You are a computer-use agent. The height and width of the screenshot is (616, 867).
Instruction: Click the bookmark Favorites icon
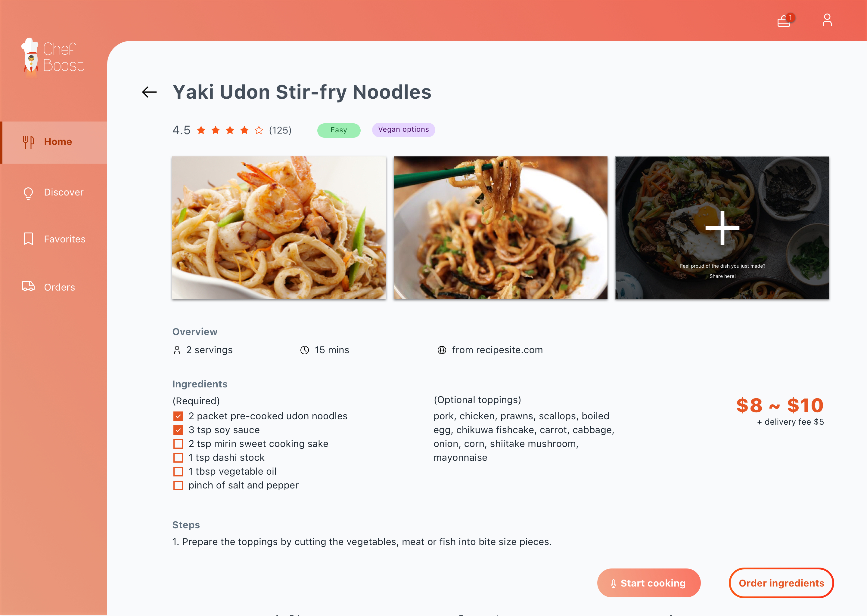tap(28, 239)
